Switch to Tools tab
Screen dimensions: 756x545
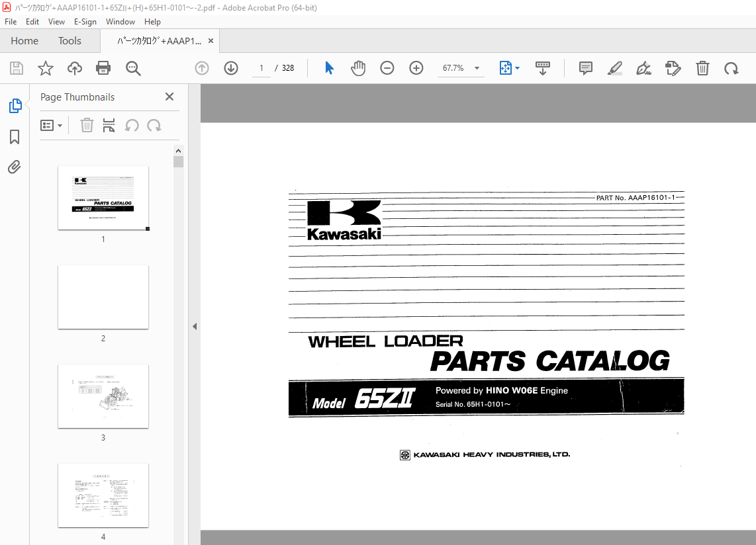click(x=70, y=41)
